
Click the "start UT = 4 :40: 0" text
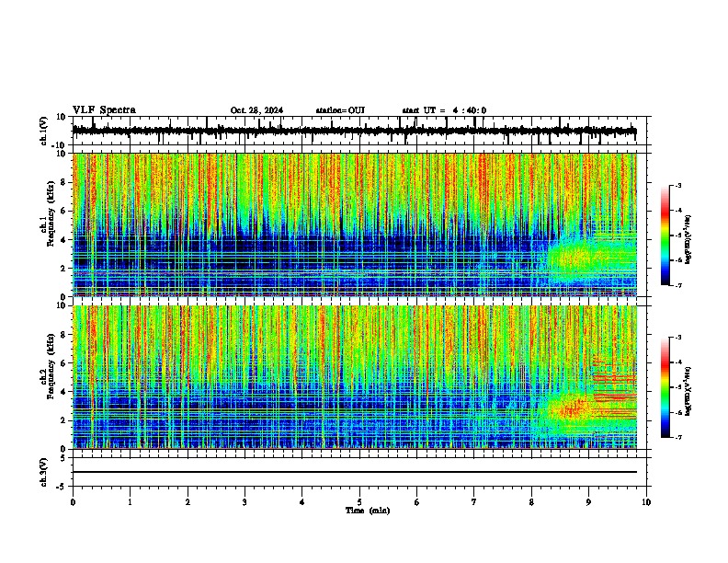pyautogui.click(x=444, y=110)
